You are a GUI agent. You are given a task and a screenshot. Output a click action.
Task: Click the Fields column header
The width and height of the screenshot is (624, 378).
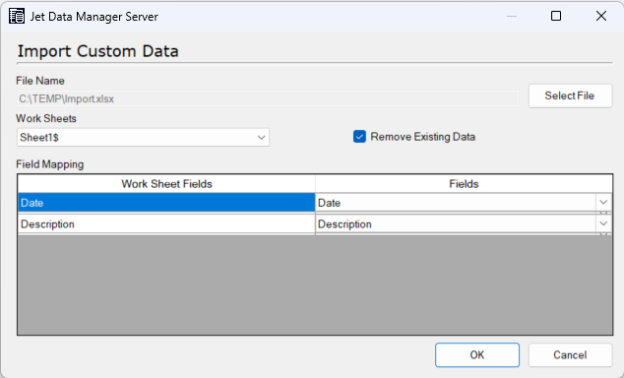[464, 184]
